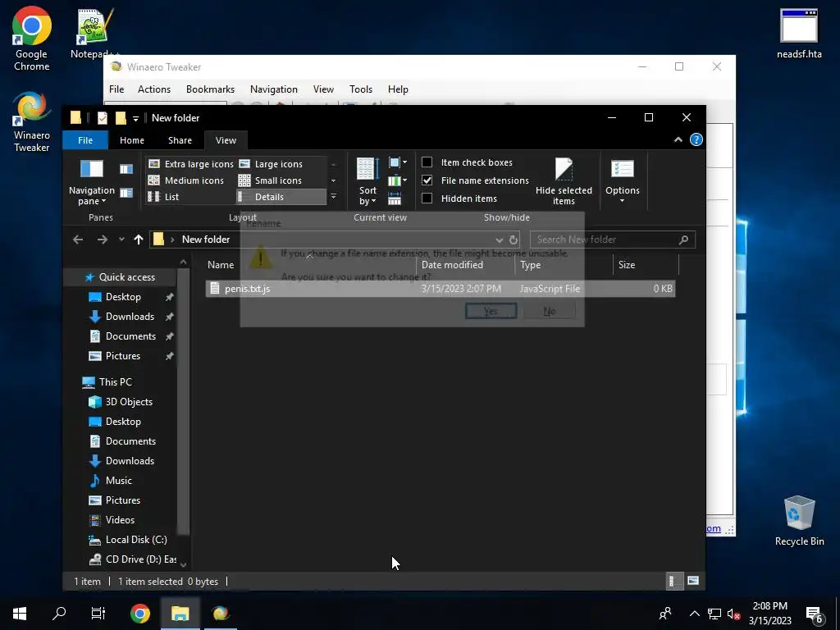Click navigation pane scrollbar down arrow
Image resolution: width=840 pixels, height=630 pixels.
183,564
